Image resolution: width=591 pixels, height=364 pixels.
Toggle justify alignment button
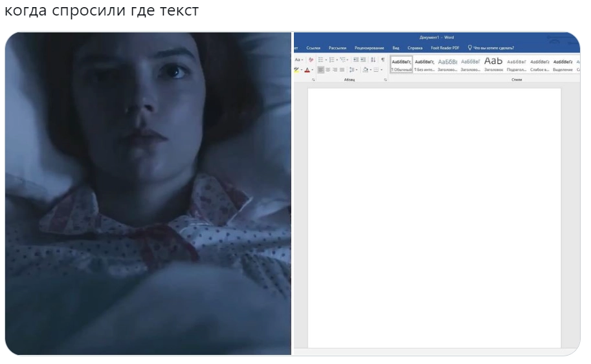(x=342, y=70)
